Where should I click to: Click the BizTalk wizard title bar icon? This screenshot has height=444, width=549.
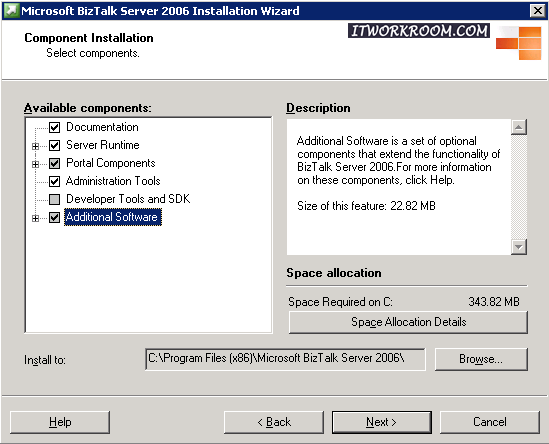11,11
